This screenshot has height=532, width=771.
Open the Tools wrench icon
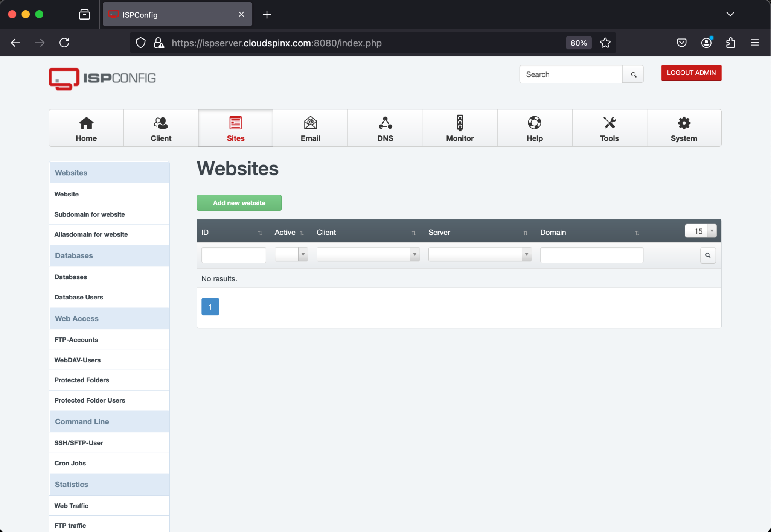[x=609, y=123]
